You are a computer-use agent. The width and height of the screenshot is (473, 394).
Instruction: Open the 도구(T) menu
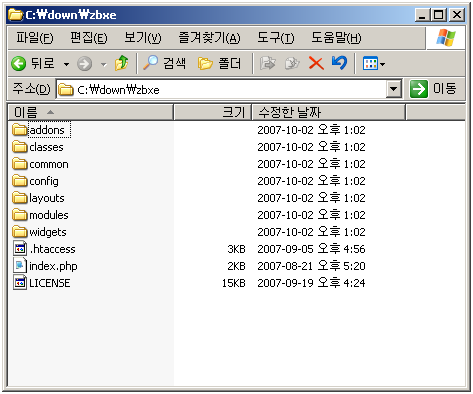tap(276, 37)
